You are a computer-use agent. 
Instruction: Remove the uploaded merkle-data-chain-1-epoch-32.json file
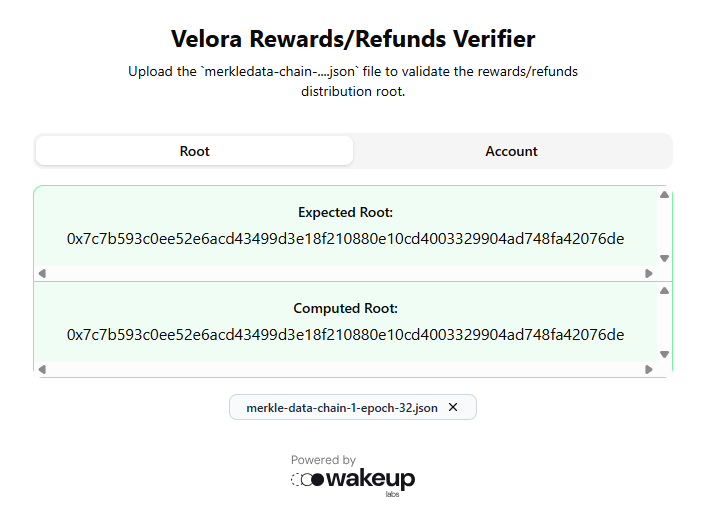453,407
